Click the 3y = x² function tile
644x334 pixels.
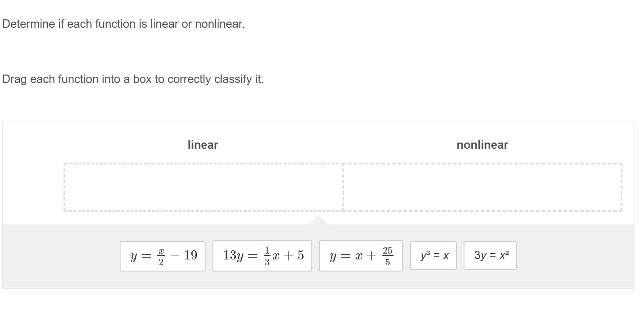pos(490,255)
